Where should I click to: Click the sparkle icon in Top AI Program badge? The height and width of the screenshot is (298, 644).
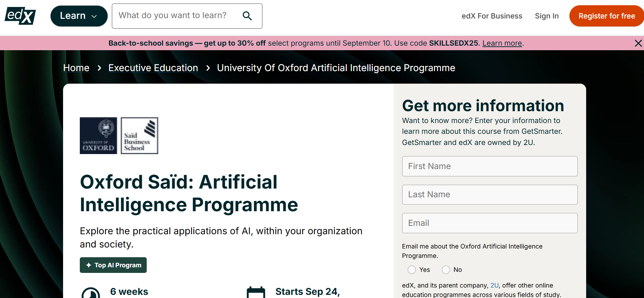pyautogui.click(x=89, y=265)
